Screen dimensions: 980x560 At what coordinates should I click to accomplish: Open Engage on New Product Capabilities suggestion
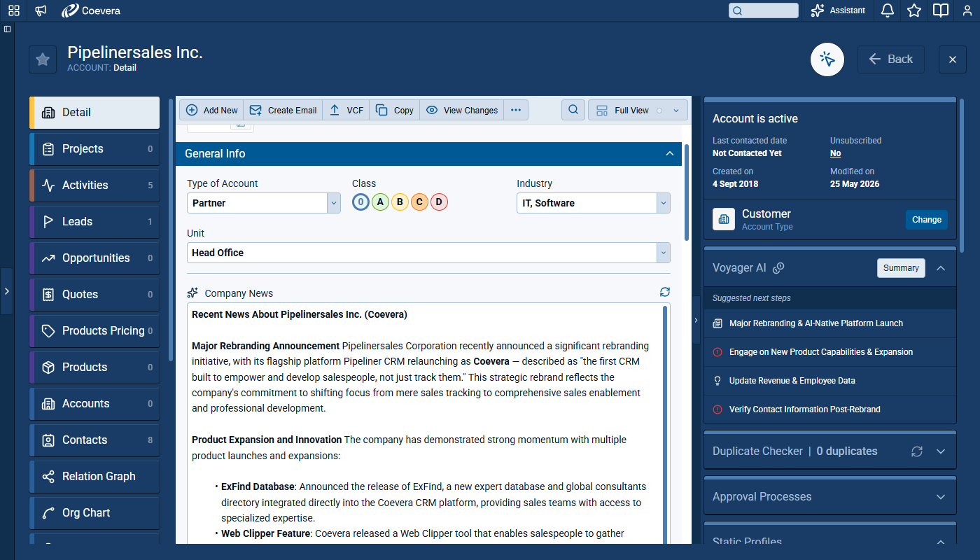pos(830,352)
